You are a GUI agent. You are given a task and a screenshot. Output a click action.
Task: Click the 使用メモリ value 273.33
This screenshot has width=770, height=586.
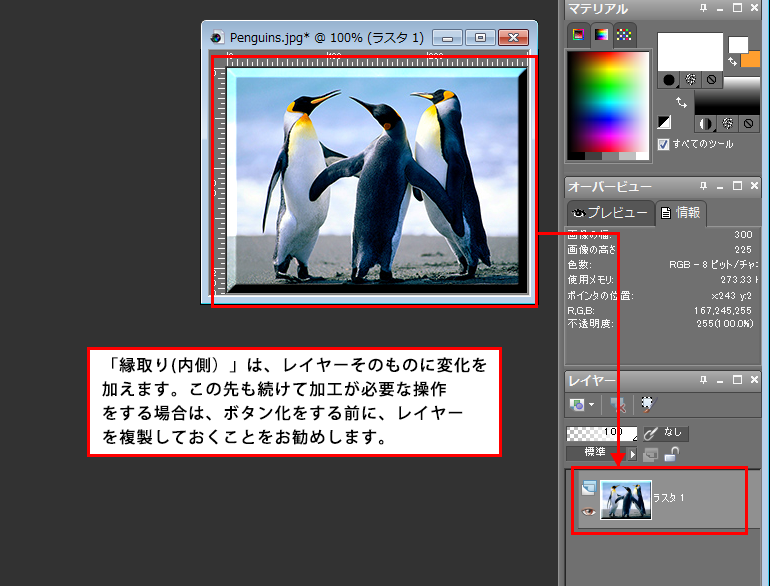click(x=736, y=279)
